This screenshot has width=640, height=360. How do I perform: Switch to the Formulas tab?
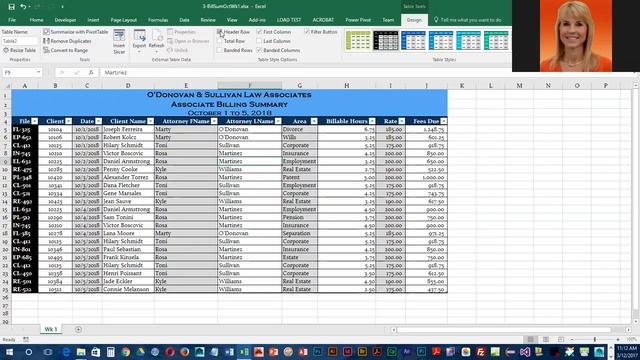(x=158, y=20)
